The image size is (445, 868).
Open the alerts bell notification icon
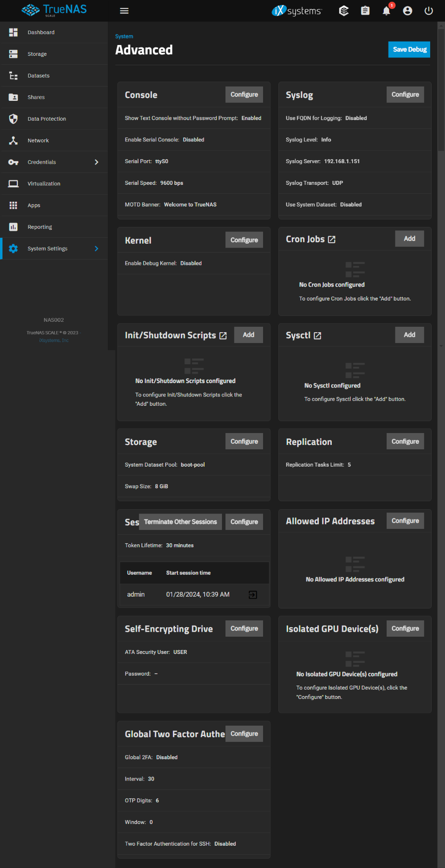[x=386, y=11]
